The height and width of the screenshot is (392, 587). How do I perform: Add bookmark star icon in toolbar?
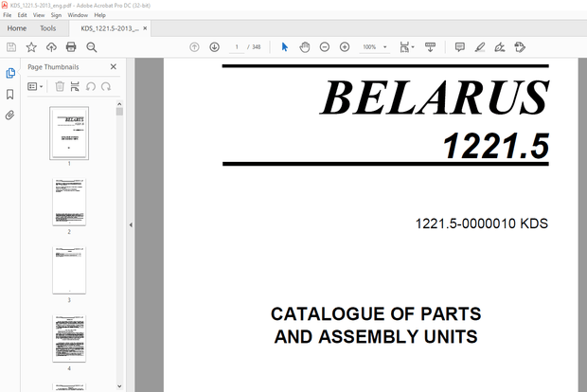click(31, 47)
